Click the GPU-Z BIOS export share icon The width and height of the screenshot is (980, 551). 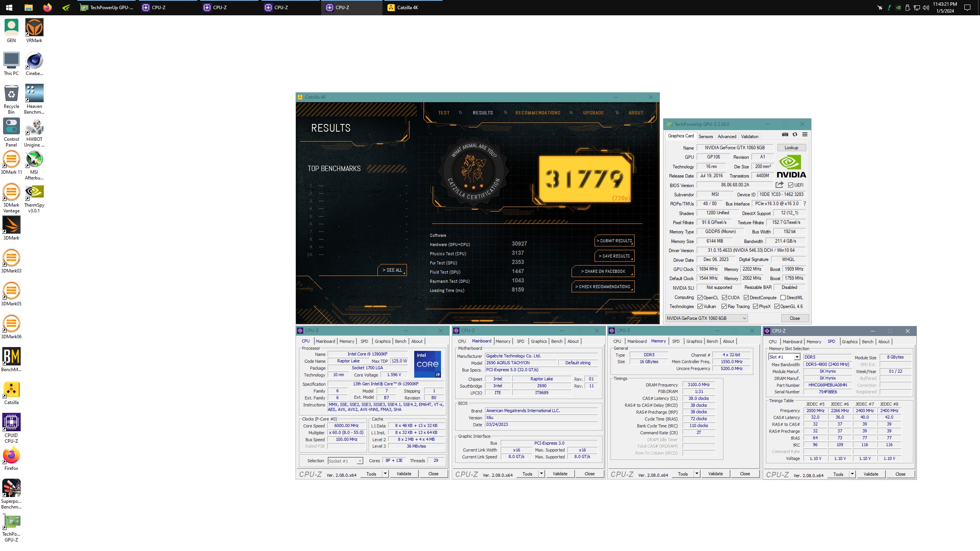coord(779,185)
